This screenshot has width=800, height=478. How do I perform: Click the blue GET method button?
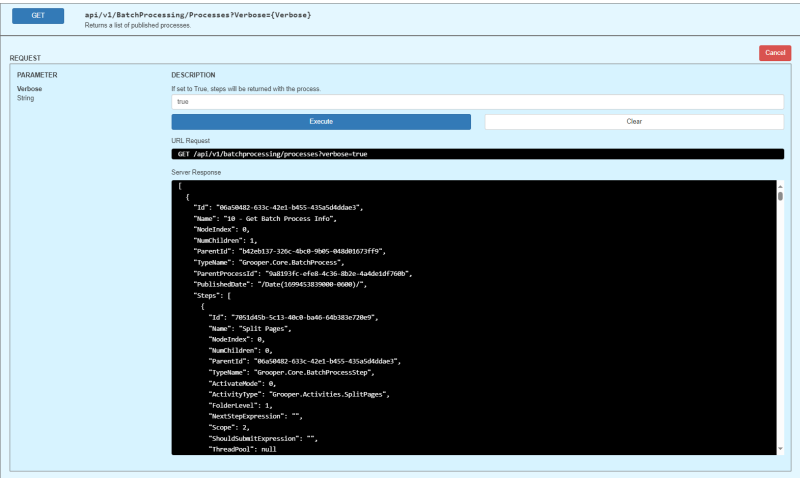pos(38,16)
